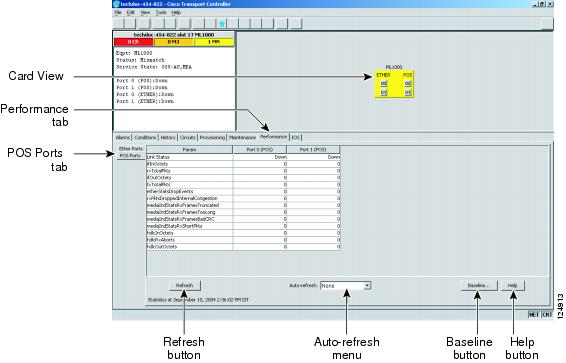The height and width of the screenshot is (363, 566).
Task: Click the NET status bar indicator
Action: tap(534, 315)
